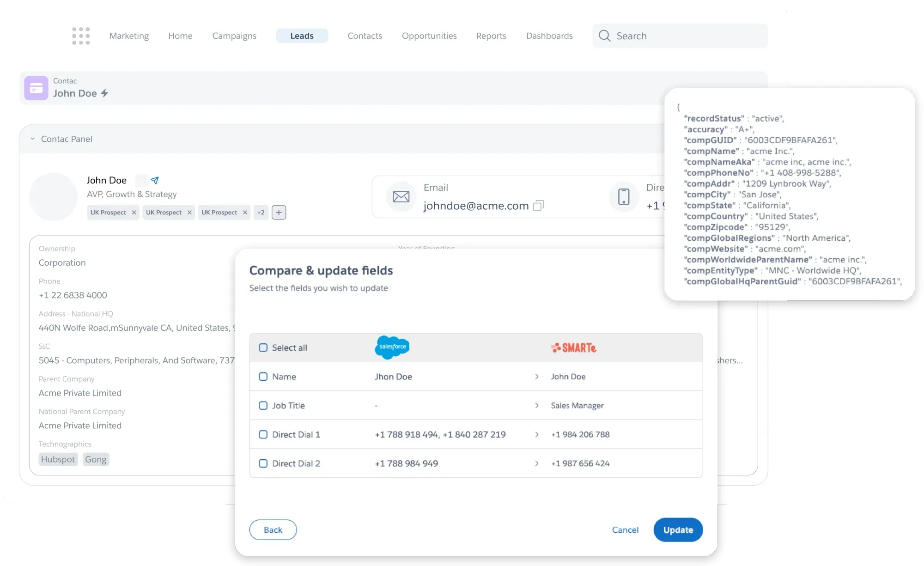Image resolution: width=924 pixels, height=566 pixels.
Task: Click the AVP, Growth & Strategy title
Action: click(x=132, y=194)
